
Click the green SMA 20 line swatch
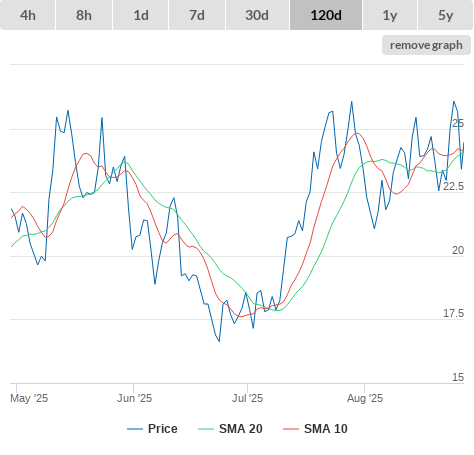206,429
